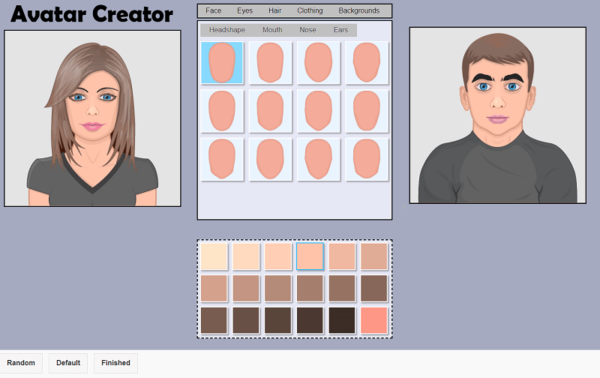Select the first headshape in row three

[x=222, y=159]
